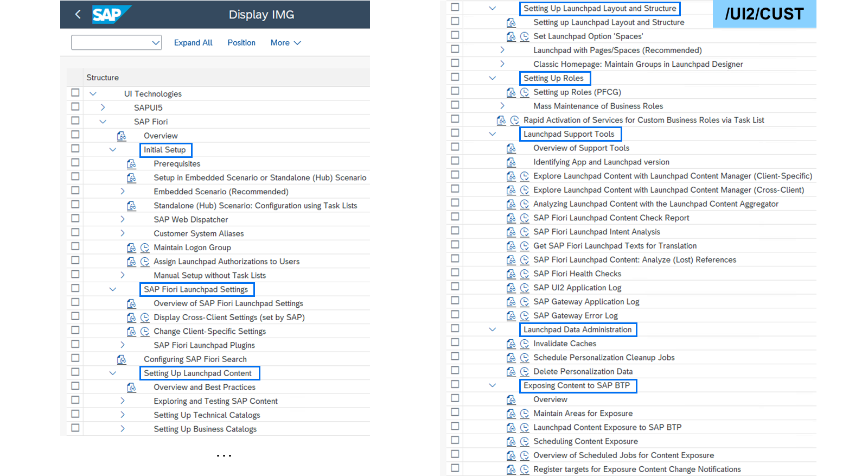Execute Display Cross-Client Settings activity icon
This screenshot has width=868, height=476.
click(145, 318)
